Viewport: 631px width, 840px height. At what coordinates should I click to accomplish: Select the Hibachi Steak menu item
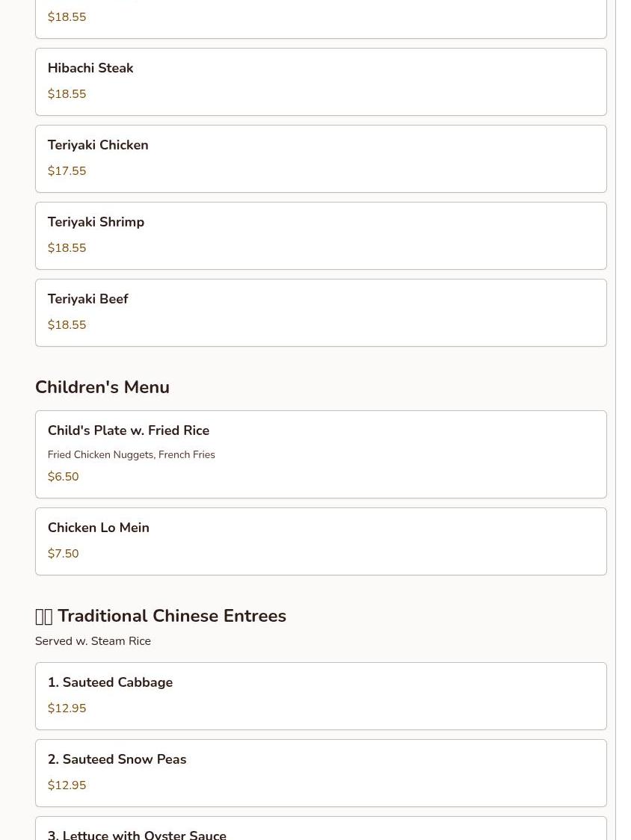coord(90,68)
